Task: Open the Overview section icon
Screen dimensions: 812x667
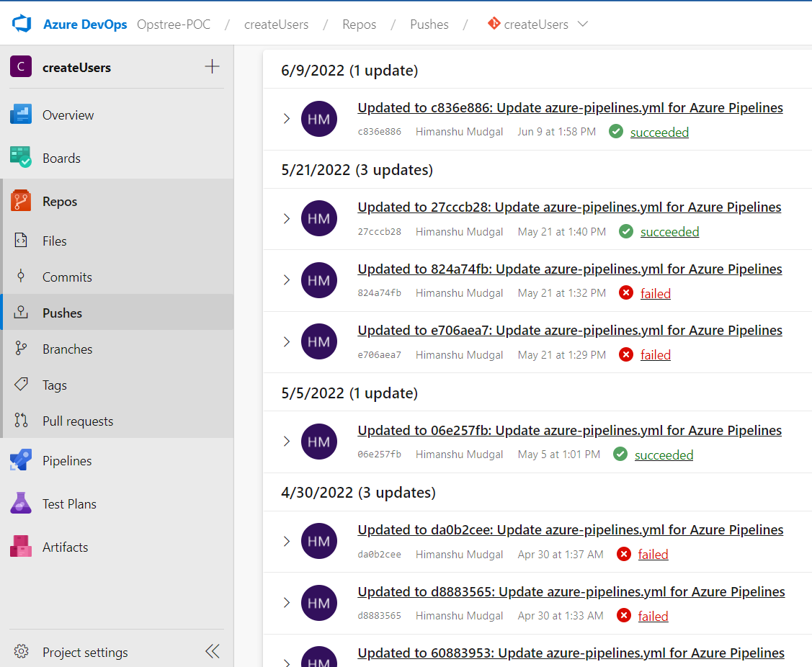Action: 21,115
